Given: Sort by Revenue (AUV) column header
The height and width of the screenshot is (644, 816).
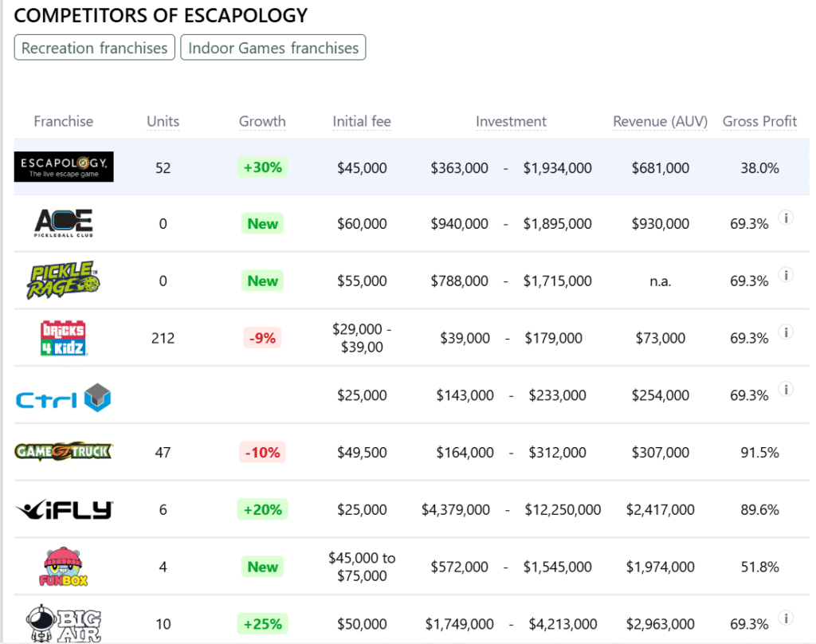Looking at the screenshot, I should (x=661, y=121).
